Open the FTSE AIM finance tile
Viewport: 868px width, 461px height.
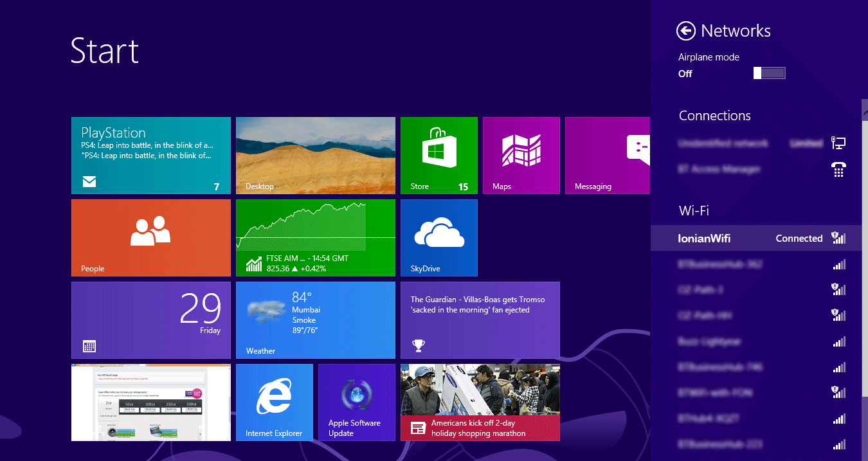316,238
